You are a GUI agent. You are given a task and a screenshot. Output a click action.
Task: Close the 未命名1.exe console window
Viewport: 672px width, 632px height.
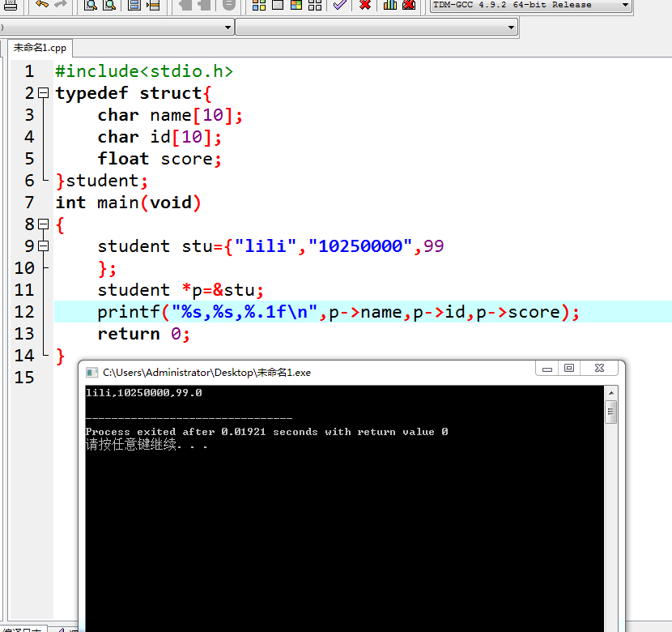click(x=600, y=369)
